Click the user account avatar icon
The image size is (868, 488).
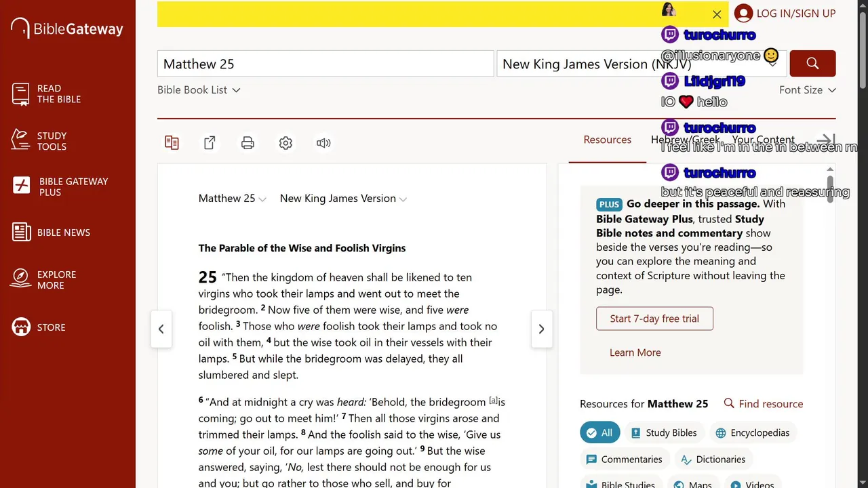coord(743,14)
